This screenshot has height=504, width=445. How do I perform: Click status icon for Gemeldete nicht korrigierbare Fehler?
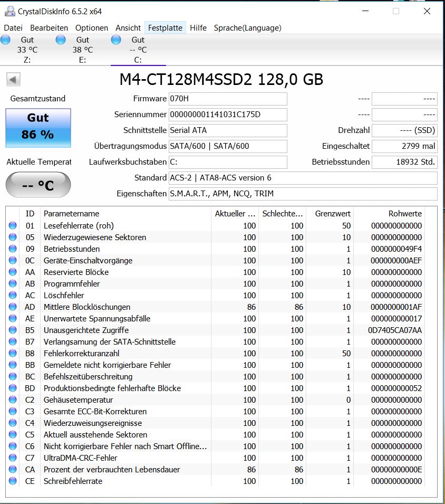pos(13,365)
